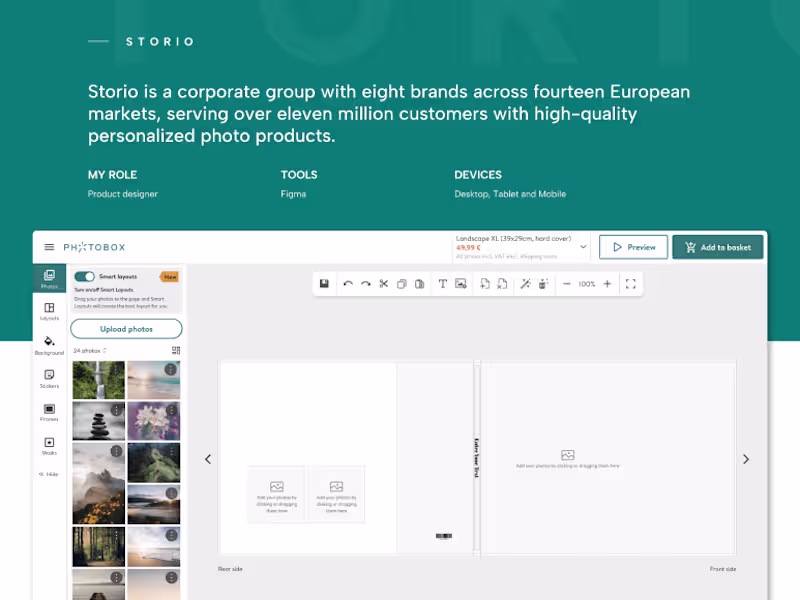This screenshot has height=600, width=800.
Task: Select the waterfall photo thumbnail
Action: (x=98, y=380)
